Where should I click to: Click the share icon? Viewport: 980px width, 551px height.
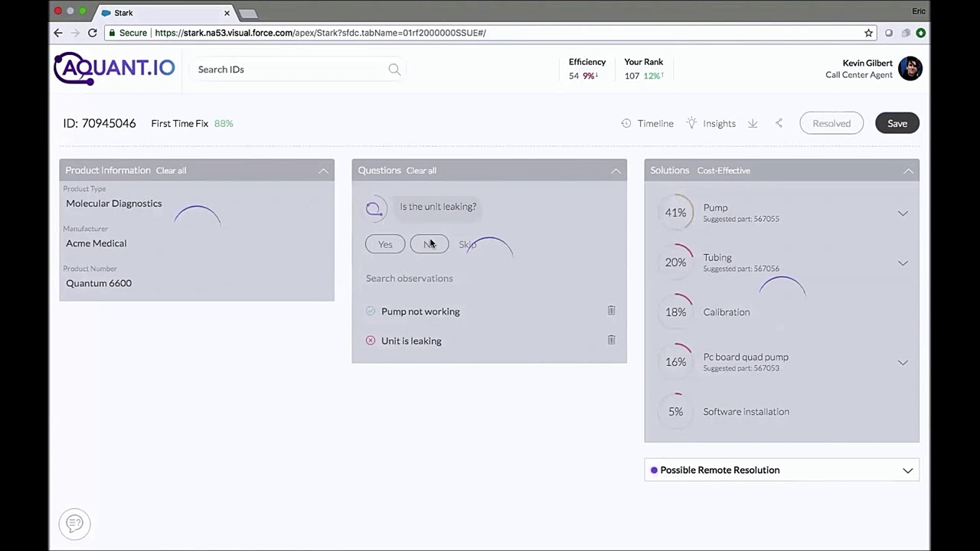point(779,123)
